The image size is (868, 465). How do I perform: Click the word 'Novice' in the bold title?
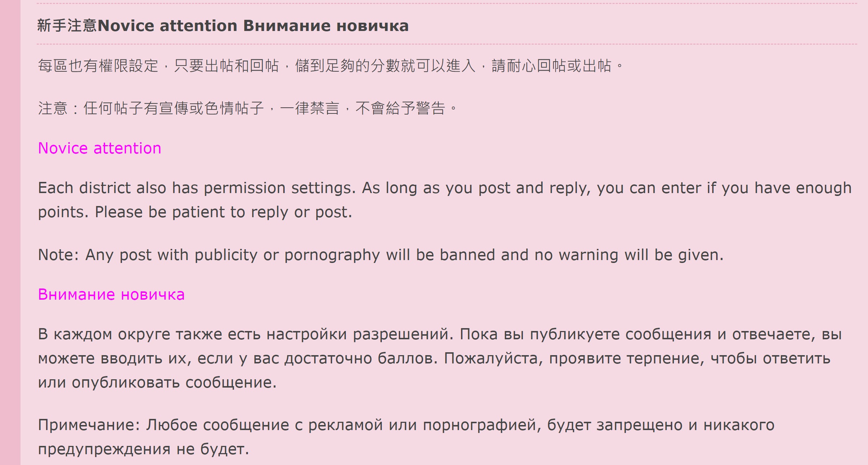(126, 26)
